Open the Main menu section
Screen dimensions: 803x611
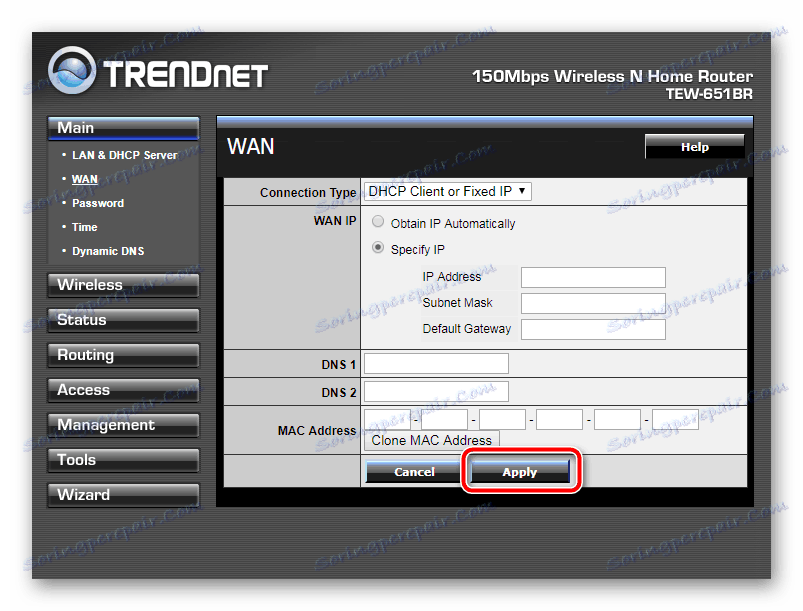click(x=123, y=128)
